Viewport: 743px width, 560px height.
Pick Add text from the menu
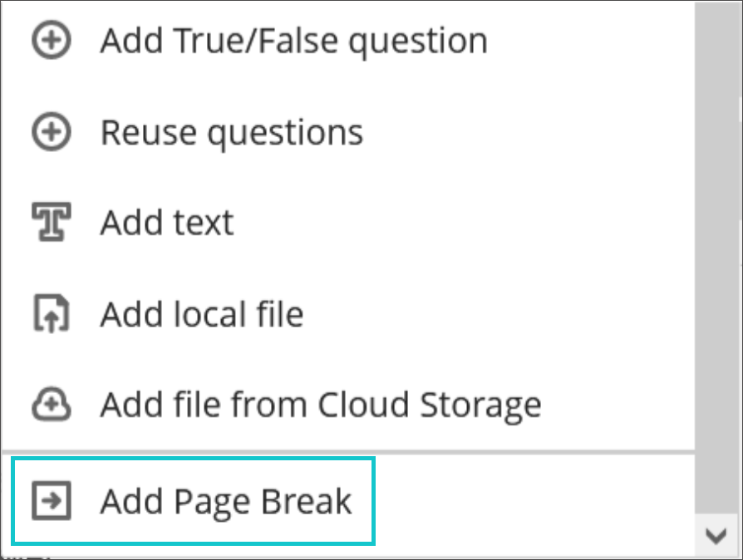pos(167,224)
